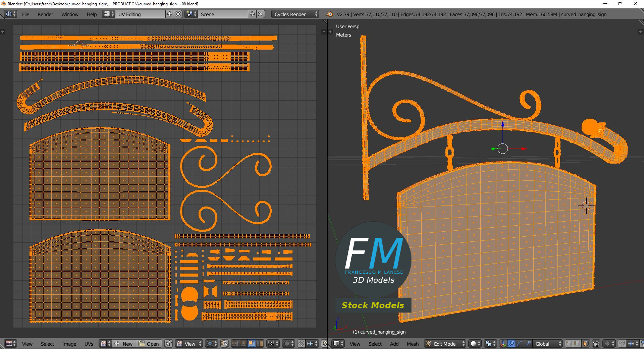Open the 3D View editor type selector
This screenshot has width=644, height=349.
338,344
